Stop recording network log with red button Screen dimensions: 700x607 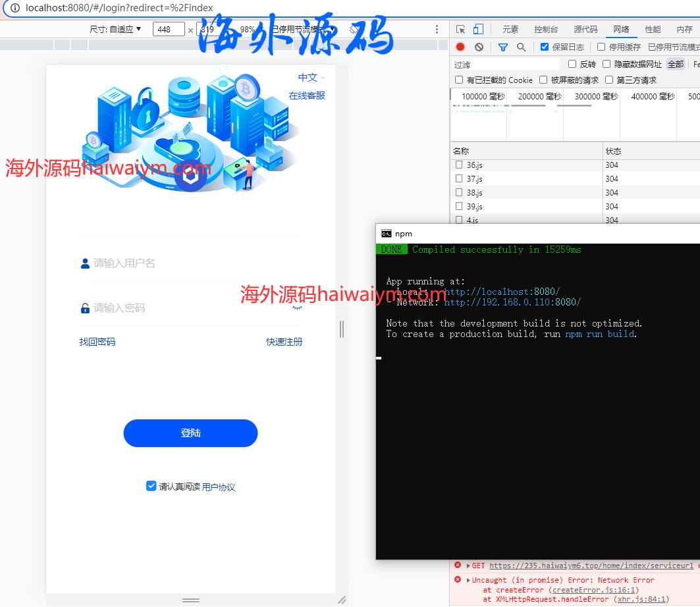pyautogui.click(x=460, y=47)
